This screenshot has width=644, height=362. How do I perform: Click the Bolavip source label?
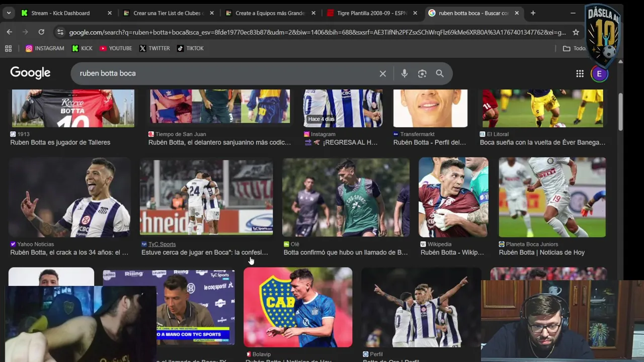[258, 354]
